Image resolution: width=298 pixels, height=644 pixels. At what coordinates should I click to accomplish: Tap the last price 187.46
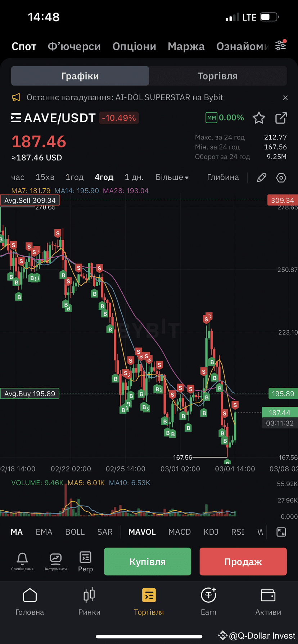[x=39, y=142]
